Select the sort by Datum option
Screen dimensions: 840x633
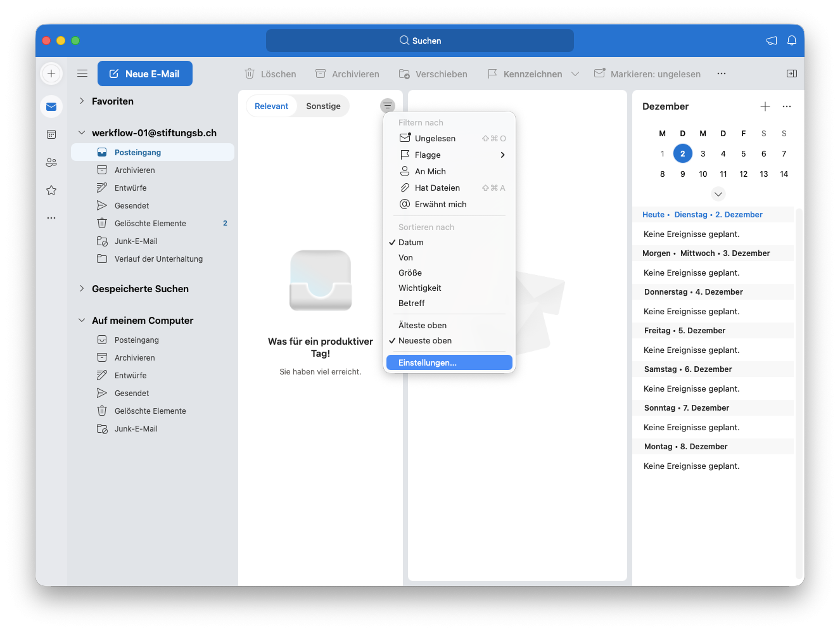411,243
